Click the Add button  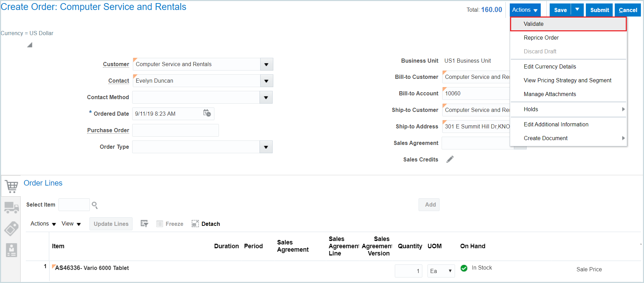coord(429,205)
